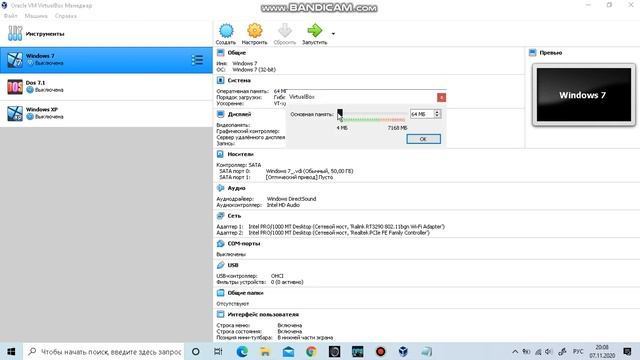
Task: Open the taskbar clock and date
Action: pos(602,351)
